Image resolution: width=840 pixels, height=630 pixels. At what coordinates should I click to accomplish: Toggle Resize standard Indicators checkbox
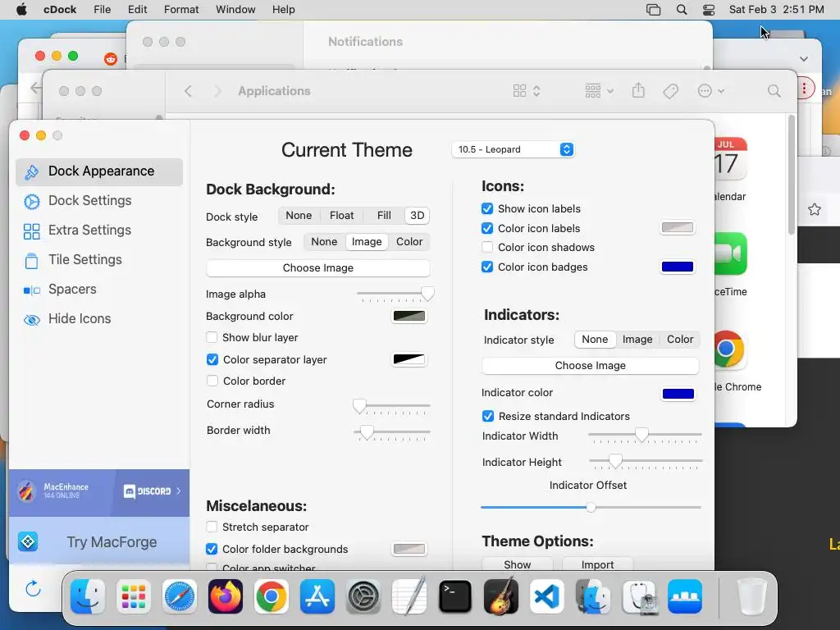(x=487, y=416)
